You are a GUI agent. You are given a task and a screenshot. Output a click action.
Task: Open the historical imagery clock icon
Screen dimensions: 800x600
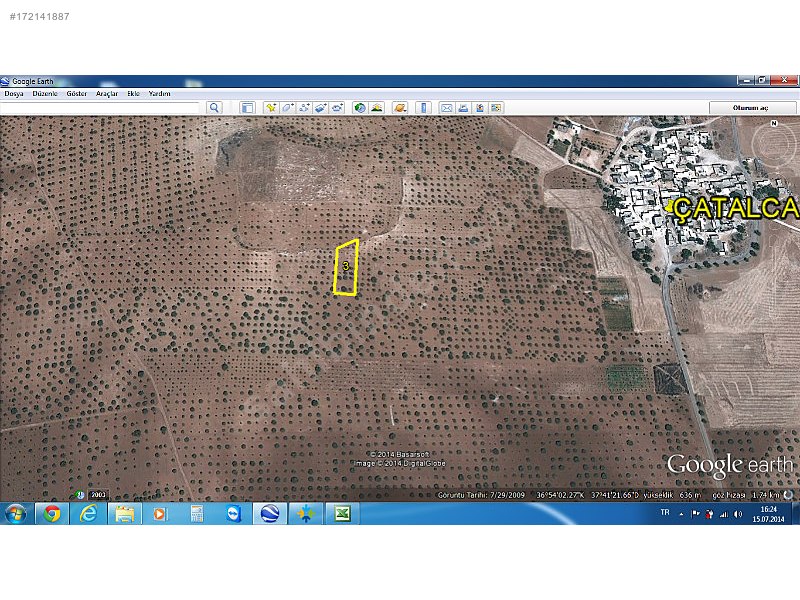pos(360,108)
